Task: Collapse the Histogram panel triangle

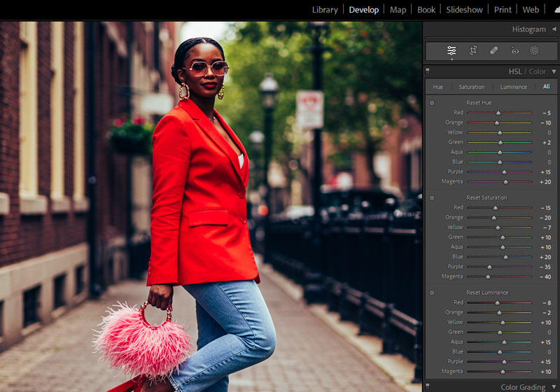Action: coord(554,29)
